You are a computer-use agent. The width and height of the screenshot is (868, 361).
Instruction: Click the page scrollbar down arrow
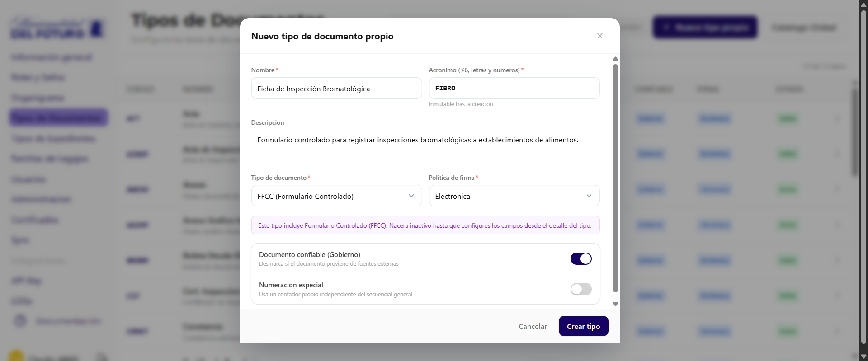coord(863,356)
